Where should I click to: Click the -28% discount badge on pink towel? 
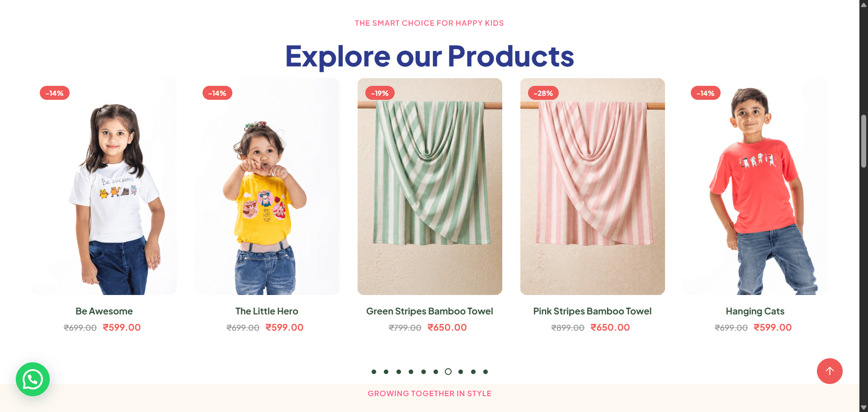coord(543,93)
